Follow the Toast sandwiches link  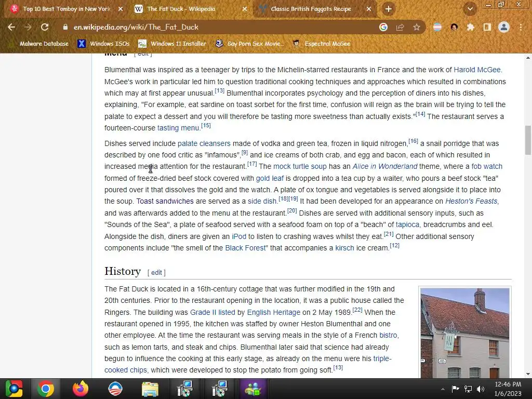165,201
